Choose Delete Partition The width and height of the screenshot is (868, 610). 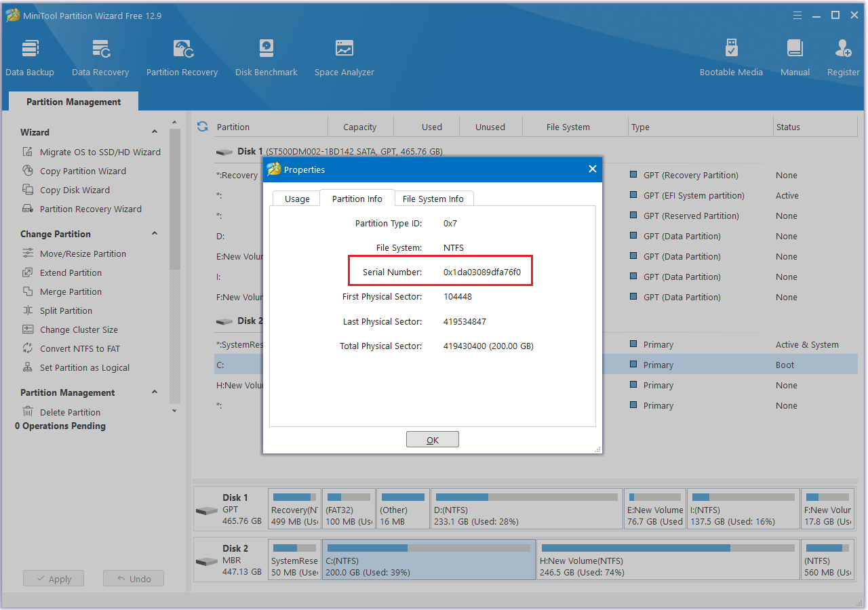[61, 412]
